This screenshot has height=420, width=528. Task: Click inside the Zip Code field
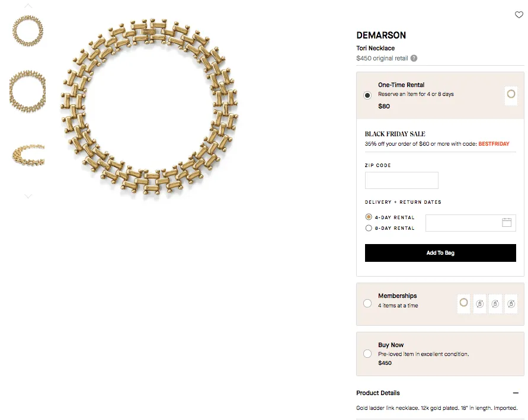pyautogui.click(x=401, y=180)
